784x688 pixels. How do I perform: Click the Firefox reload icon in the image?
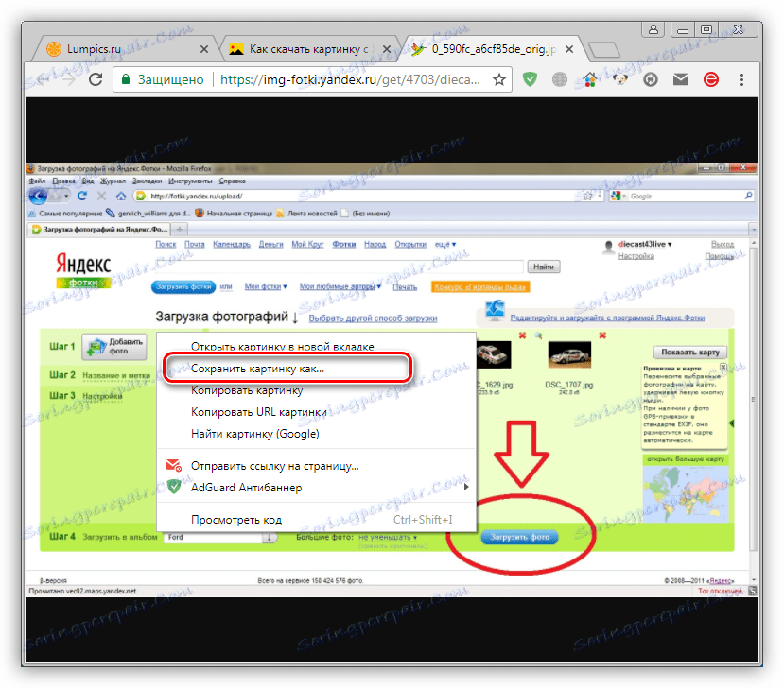pos(82,196)
